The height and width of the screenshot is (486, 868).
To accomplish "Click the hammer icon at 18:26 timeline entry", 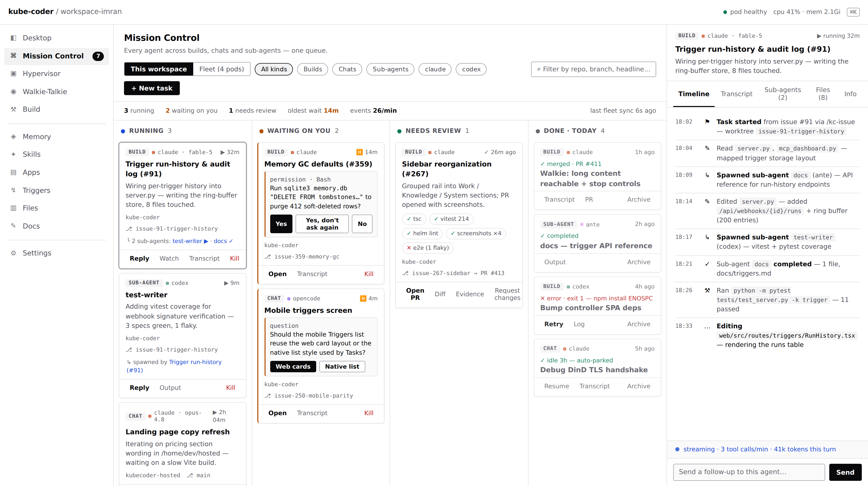I will [707, 290].
